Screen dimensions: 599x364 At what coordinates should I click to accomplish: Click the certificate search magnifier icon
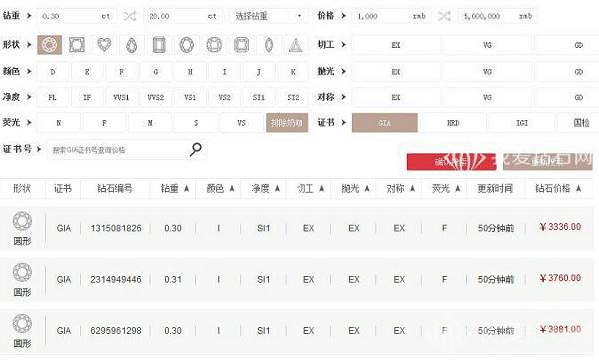(196, 149)
